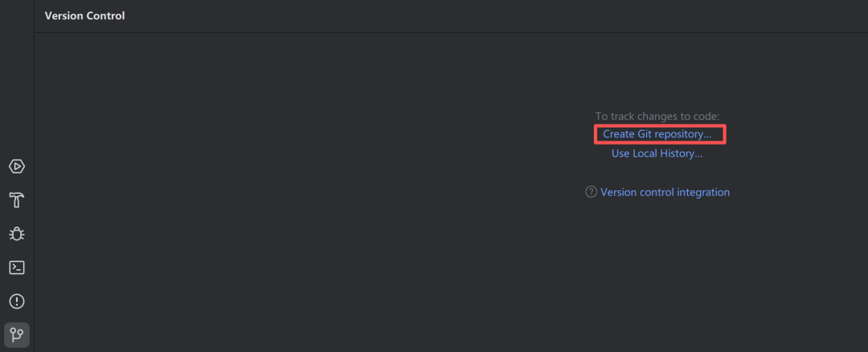
Task: Click the Create Git repository link
Action: pos(657,134)
